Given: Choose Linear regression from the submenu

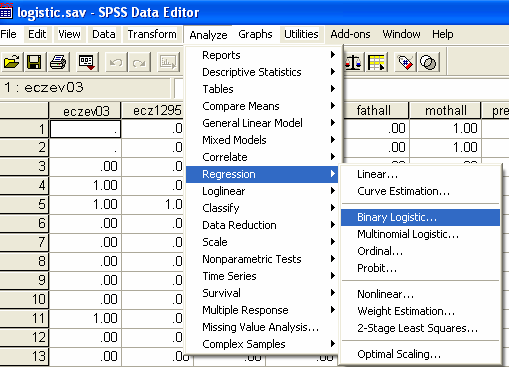Looking at the screenshot, I should [x=420, y=174].
